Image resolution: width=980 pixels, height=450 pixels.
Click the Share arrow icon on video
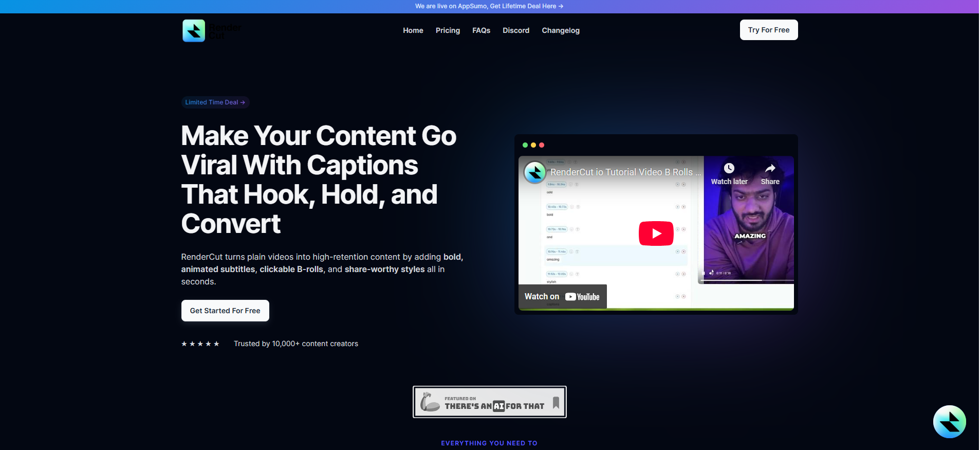coord(770,168)
